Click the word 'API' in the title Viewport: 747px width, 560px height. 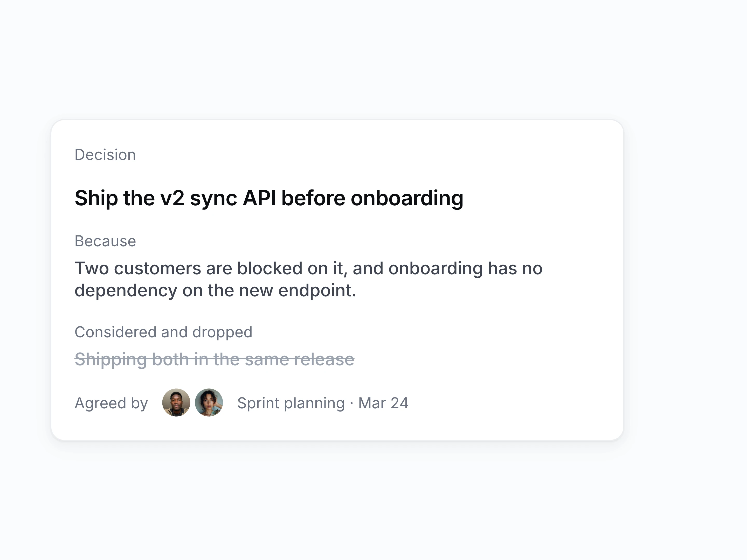point(259,198)
